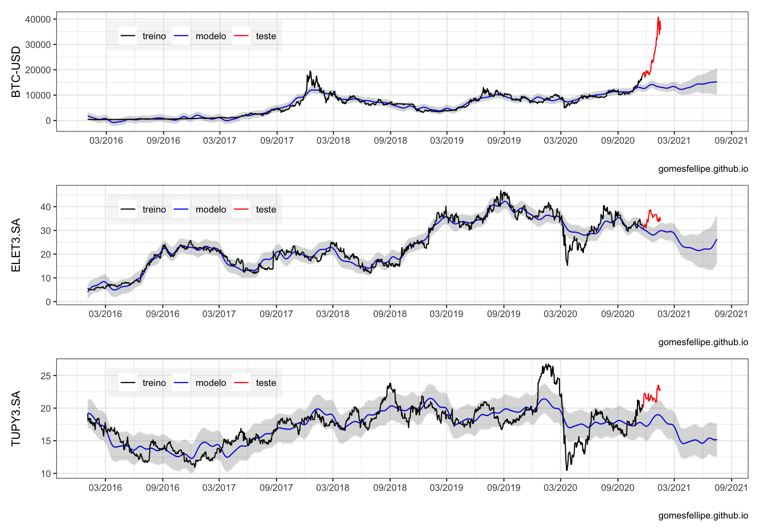The image size is (760, 532).
Task: Click the 09/2019 x-axis label of ELET3.SA chart
Action: (x=503, y=314)
